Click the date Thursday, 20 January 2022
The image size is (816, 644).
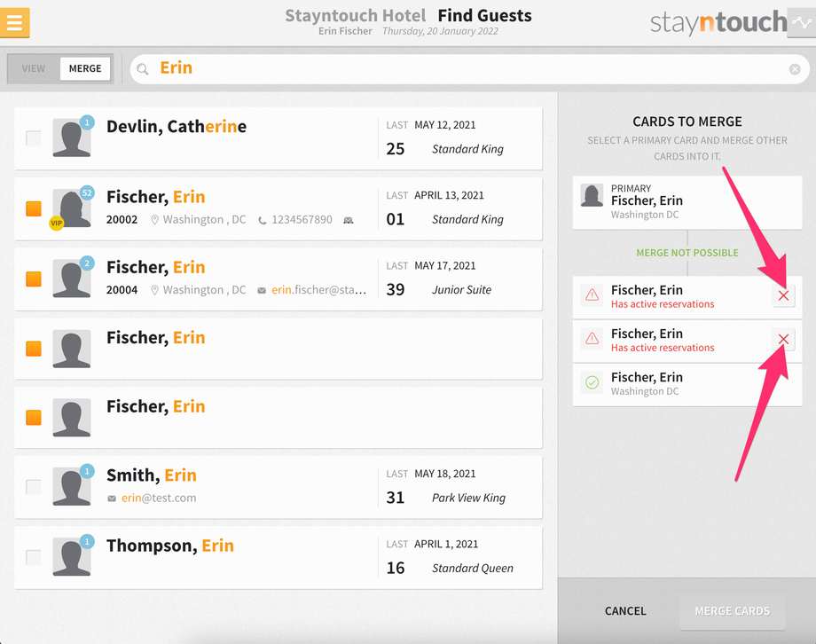[440, 31]
